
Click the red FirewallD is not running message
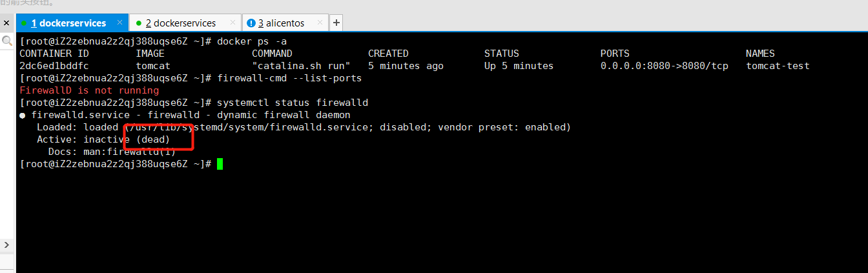tap(89, 90)
